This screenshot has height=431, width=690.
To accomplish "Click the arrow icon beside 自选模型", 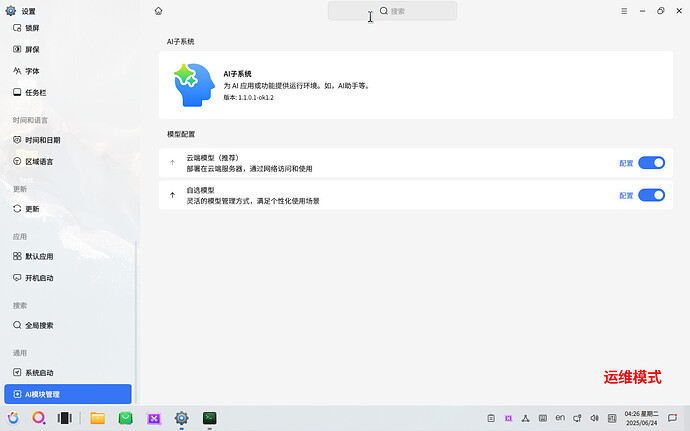I will 172,195.
